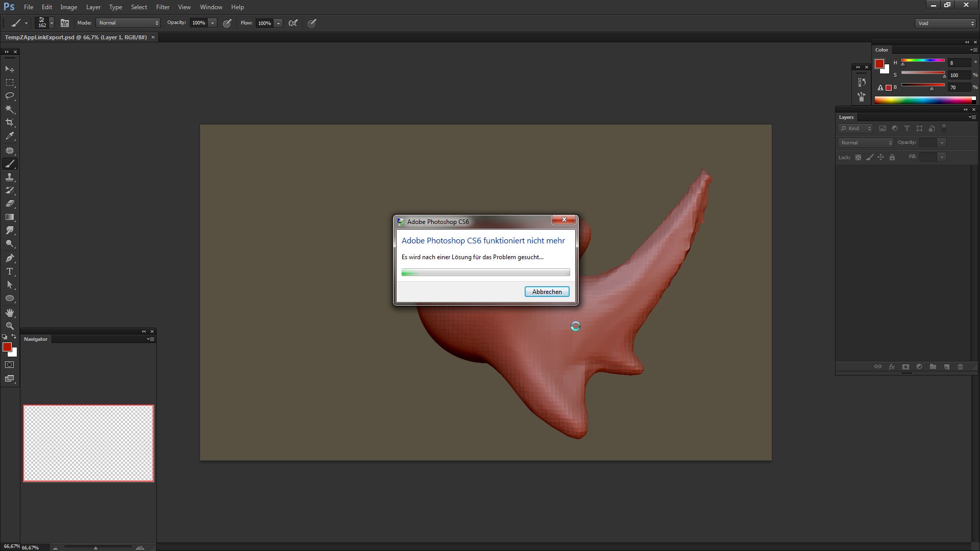Open the Layer menu
Image resolution: width=980 pixels, height=551 pixels.
click(x=93, y=7)
